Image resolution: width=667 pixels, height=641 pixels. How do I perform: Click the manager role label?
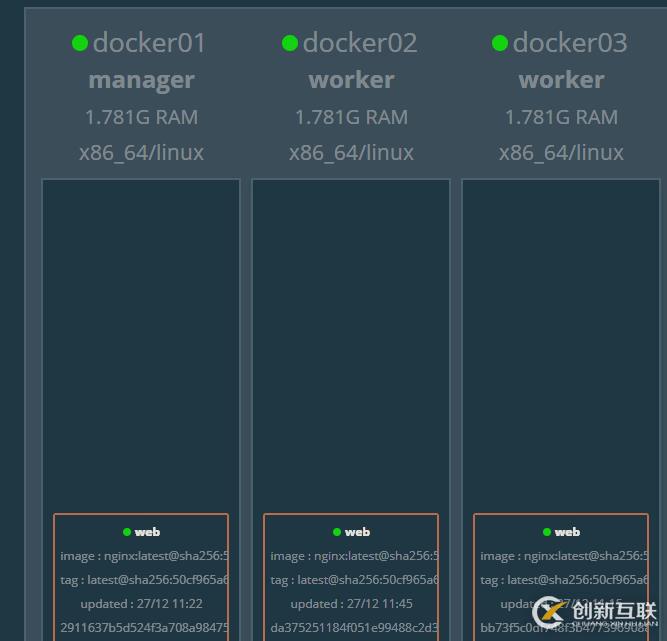(141, 80)
